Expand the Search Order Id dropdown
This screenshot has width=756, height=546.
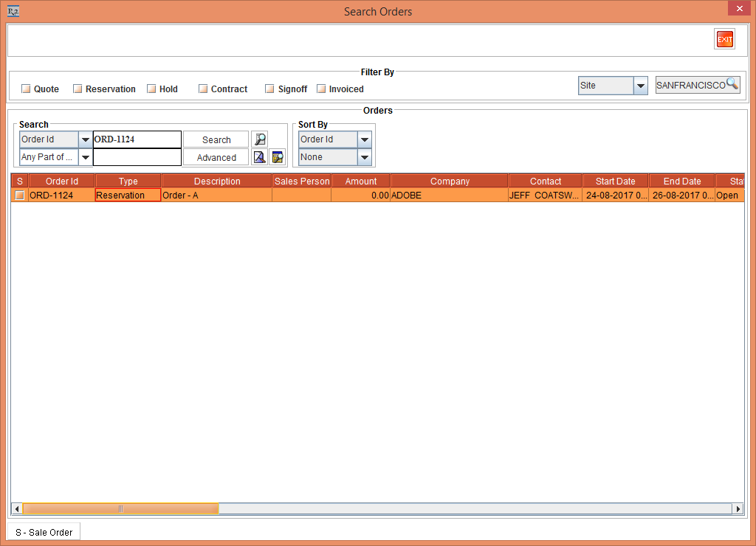tap(85, 139)
